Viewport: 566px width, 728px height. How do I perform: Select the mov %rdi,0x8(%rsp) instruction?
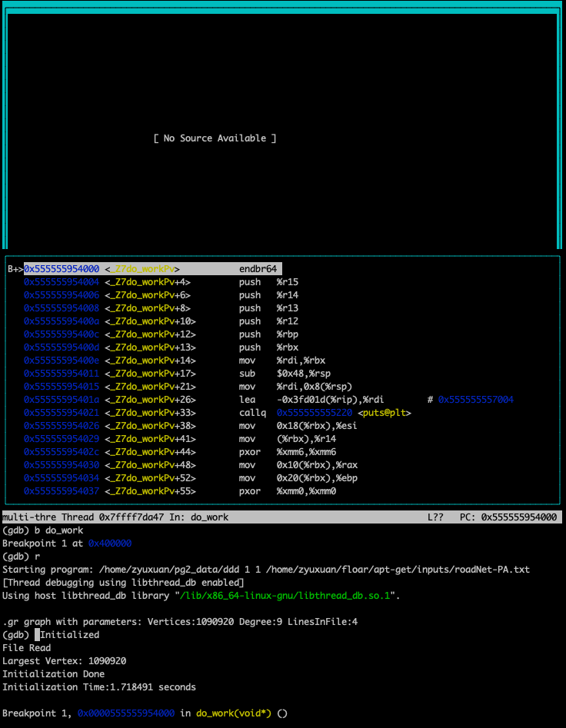(295, 386)
